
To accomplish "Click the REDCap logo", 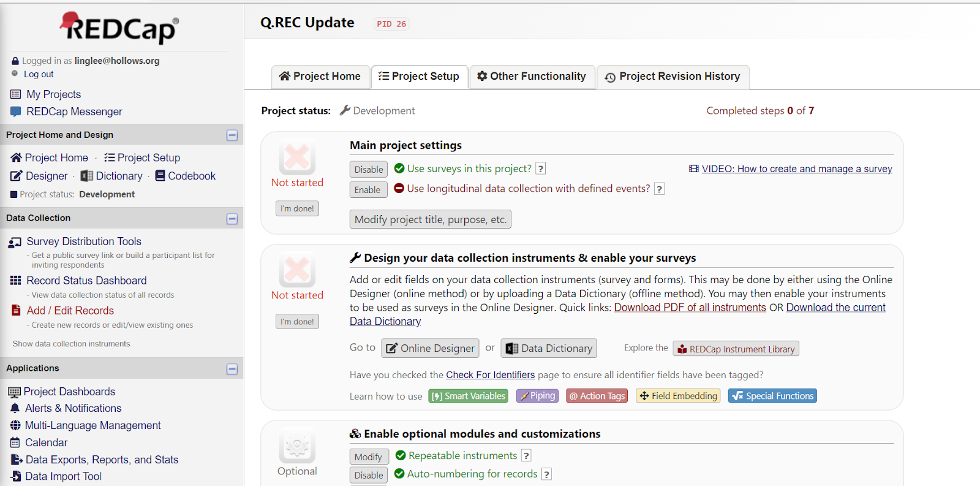I will coord(119,28).
